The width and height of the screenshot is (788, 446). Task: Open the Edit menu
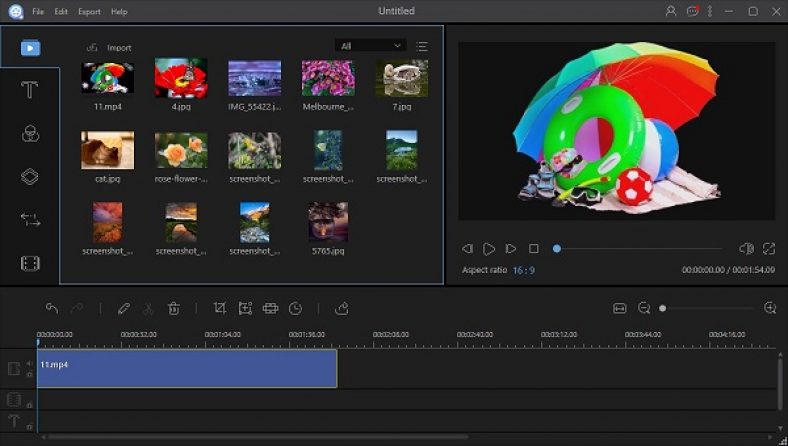pos(62,12)
